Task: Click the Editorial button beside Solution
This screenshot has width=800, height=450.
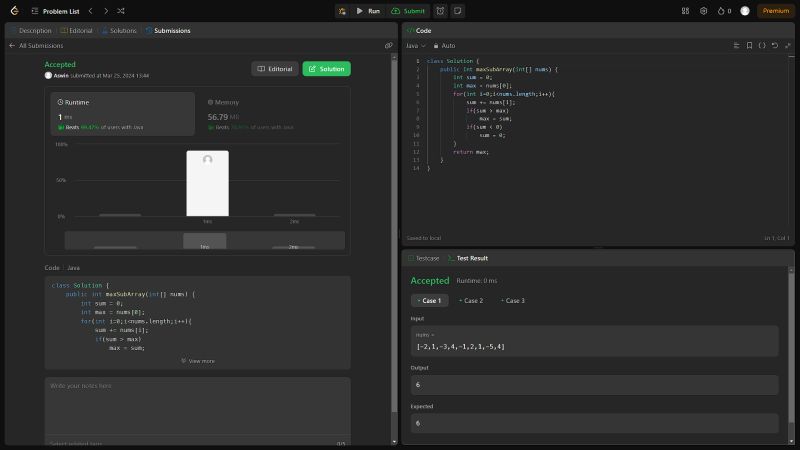Action: (x=275, y=69)
